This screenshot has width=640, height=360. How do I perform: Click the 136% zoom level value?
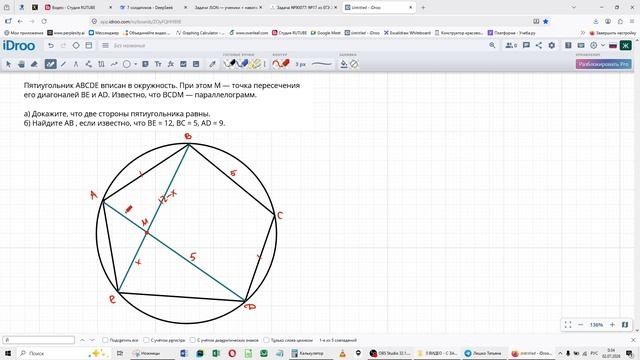tap(596, 325)
